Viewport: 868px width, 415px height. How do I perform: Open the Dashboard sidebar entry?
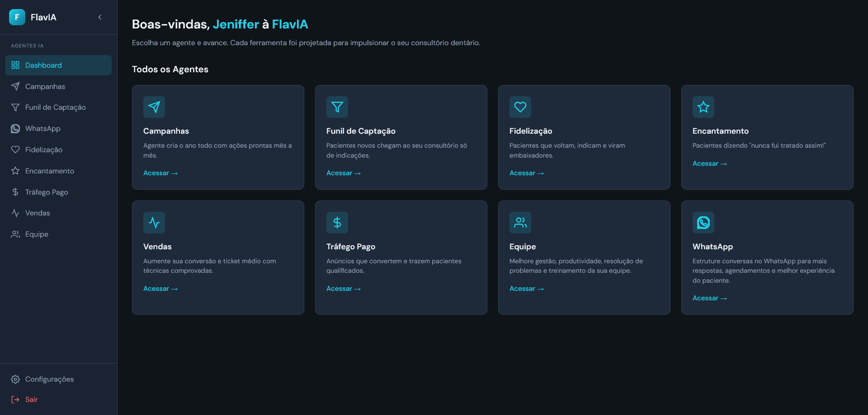(x=43, y=65)
